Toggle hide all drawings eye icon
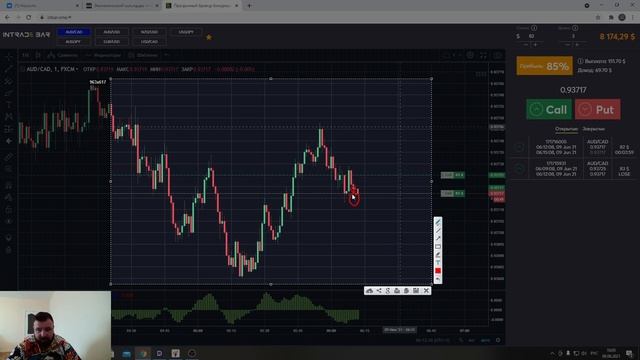 tap(9, 222)
